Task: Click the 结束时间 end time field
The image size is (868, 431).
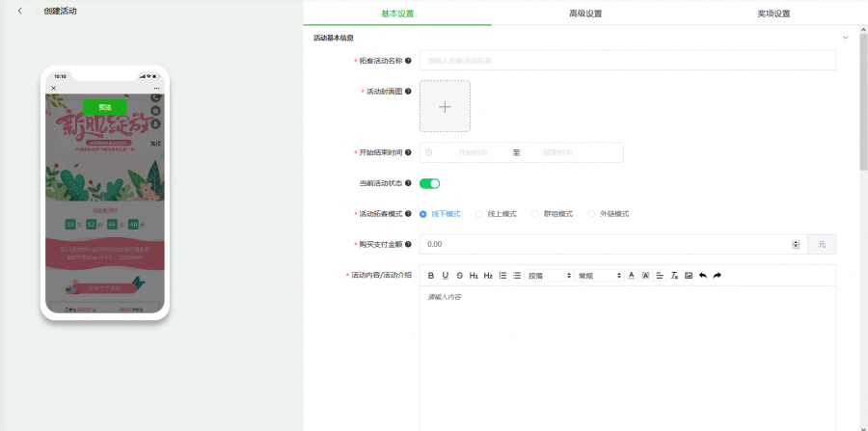Action: (x=557, y=152)
